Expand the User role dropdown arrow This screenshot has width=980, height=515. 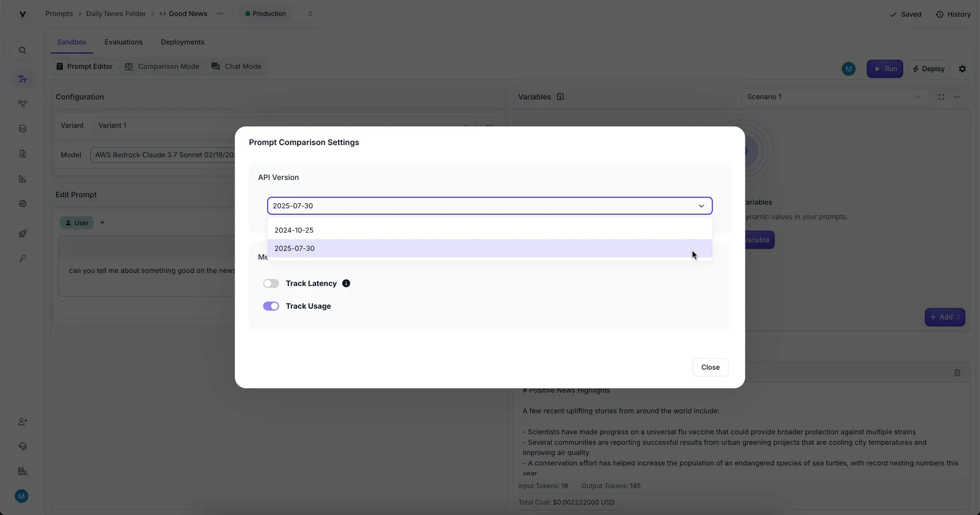click(x=102, y=223)
